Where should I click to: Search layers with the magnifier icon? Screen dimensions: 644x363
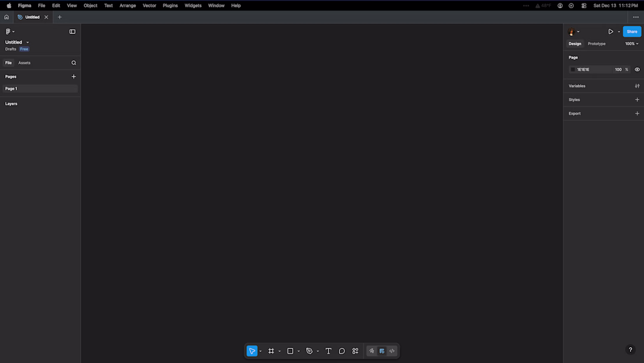point(74,63)
